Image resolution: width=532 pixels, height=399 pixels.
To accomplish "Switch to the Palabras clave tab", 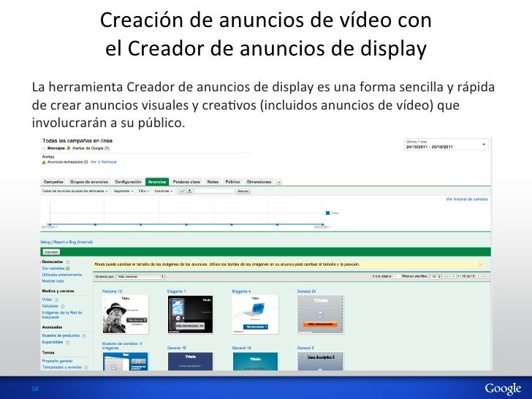I will coord(186,182).
